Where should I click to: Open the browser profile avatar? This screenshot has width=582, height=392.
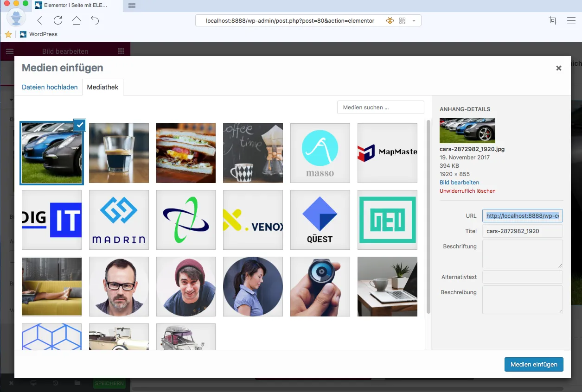tap(16, 18)
